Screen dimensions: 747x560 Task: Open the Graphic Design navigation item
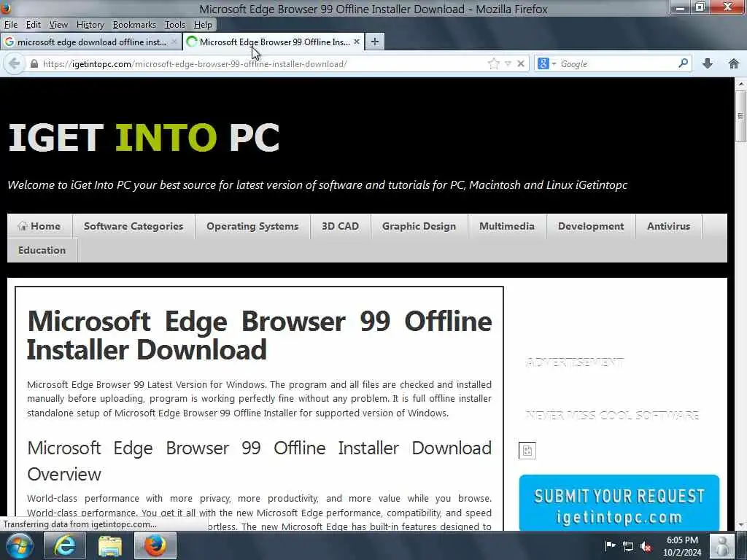(x=419, y=226)
